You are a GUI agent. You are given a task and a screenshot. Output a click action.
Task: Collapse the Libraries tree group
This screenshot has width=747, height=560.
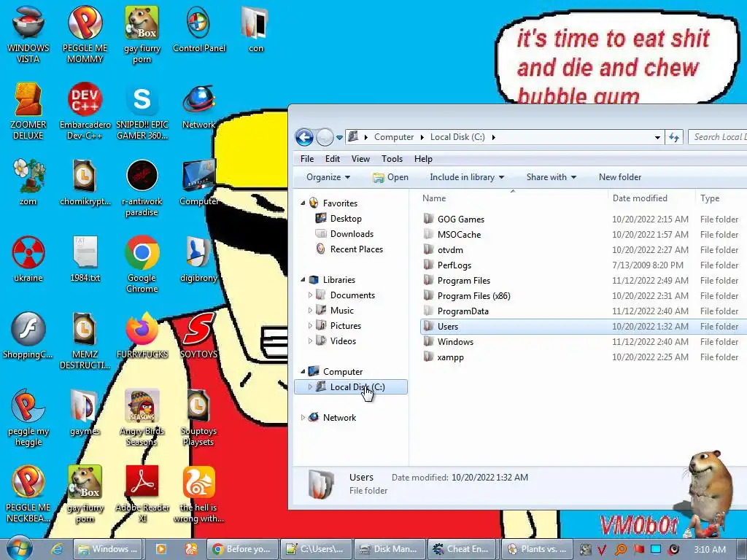tap(303, 279)
